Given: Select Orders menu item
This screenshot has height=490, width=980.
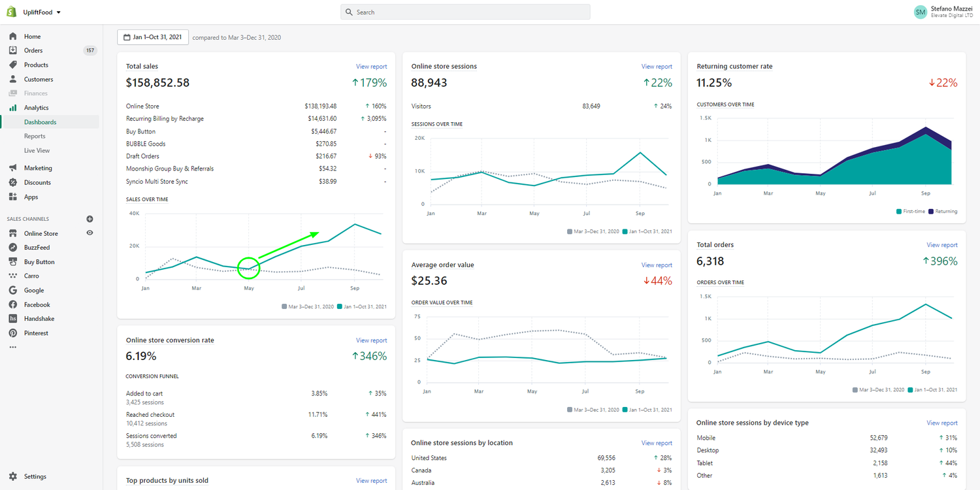Looking at the screenshot, I should 33,50.
